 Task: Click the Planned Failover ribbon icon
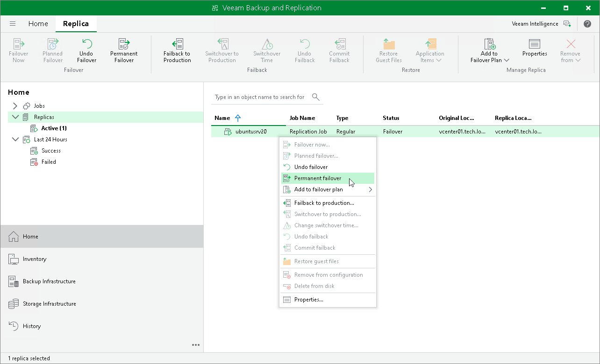tap(53, 50)
